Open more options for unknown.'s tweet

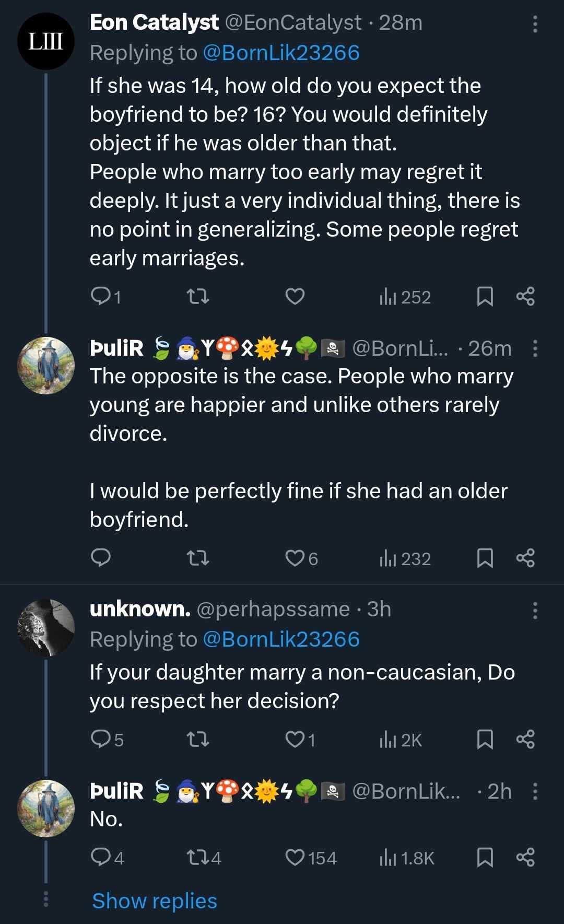pyautogui.click(x=535, y=610)
